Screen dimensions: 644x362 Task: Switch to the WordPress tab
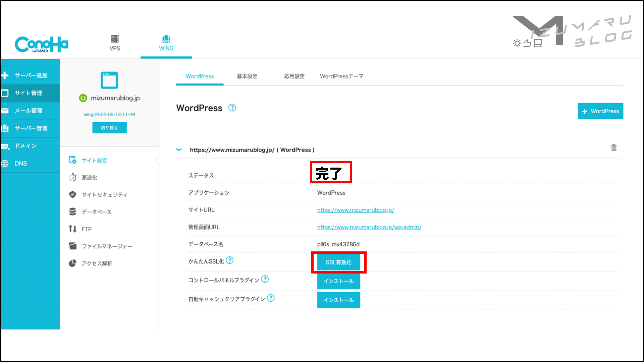pyautogui.click(x=200, y=76)
